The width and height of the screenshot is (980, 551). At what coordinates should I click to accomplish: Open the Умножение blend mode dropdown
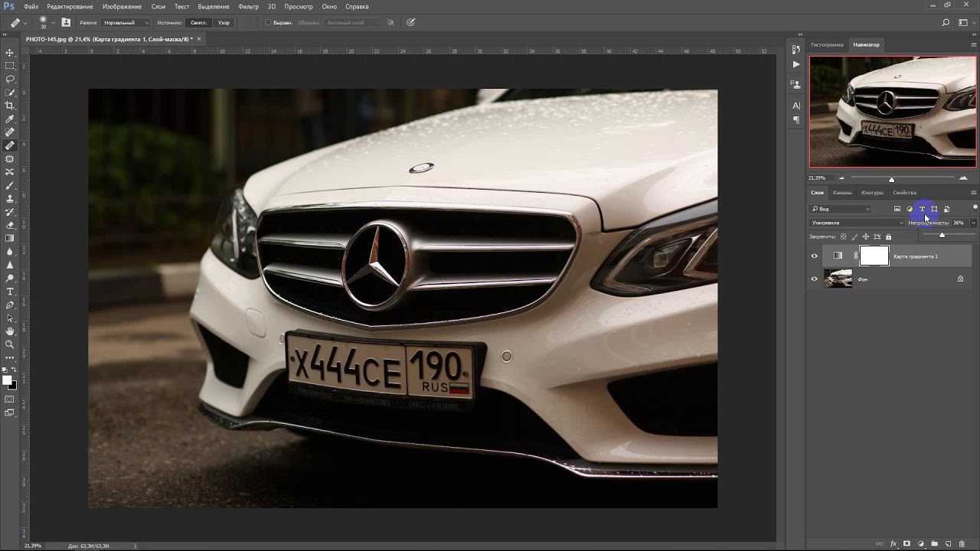coord(857,223)
